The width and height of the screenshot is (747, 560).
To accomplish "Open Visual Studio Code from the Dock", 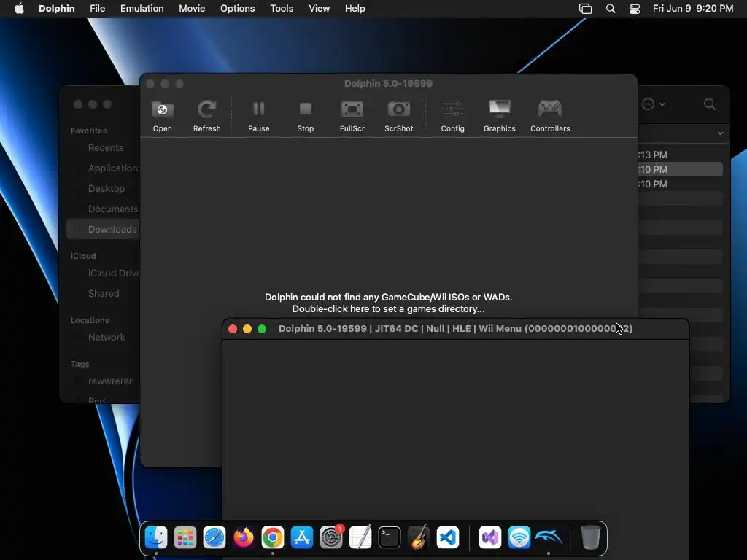I will [x=448, y=537].
